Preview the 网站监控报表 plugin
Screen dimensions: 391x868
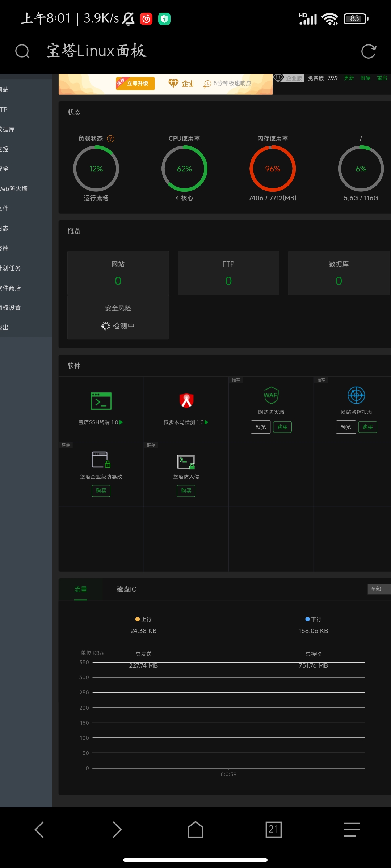coord(346,427)
